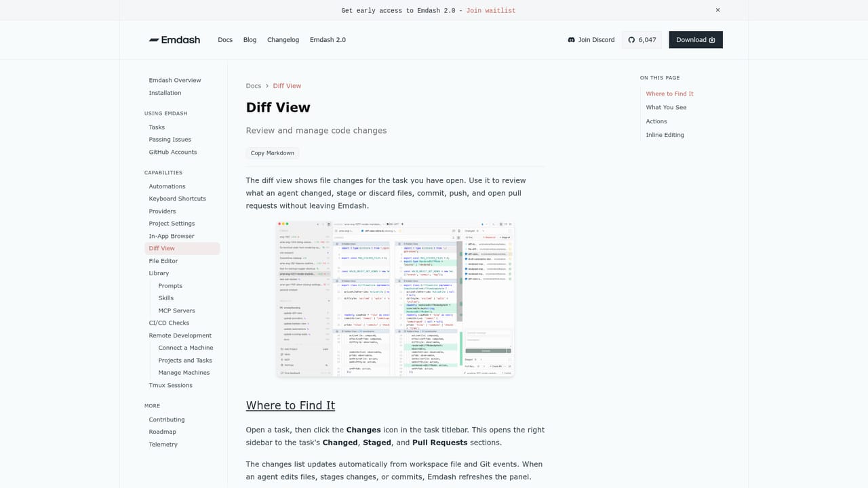Open the Tmux Sessions page
The image size is (868, 488).
171,386
